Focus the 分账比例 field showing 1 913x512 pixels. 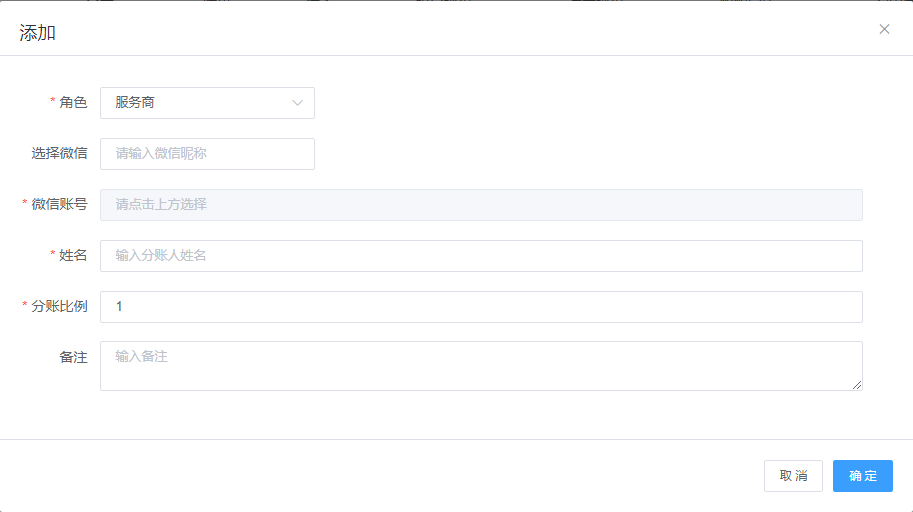pyautogui.click(x=481, y=306)
